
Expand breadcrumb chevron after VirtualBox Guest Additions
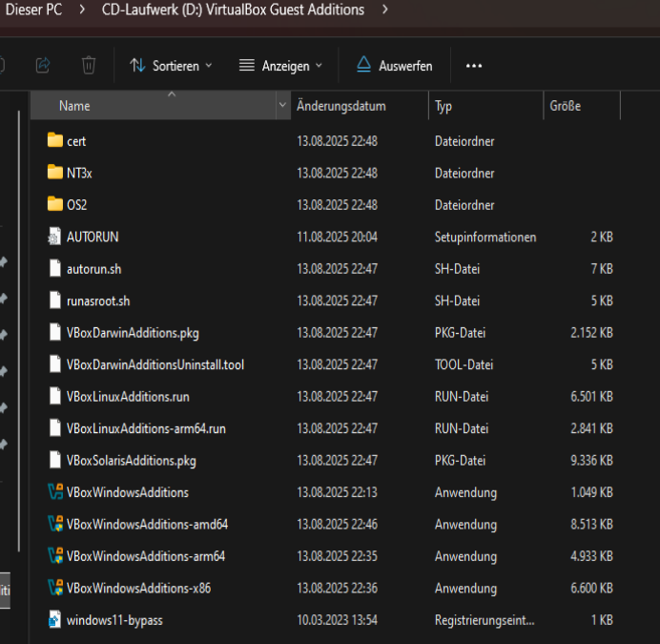pyautogui.click(x=384, y=10)
